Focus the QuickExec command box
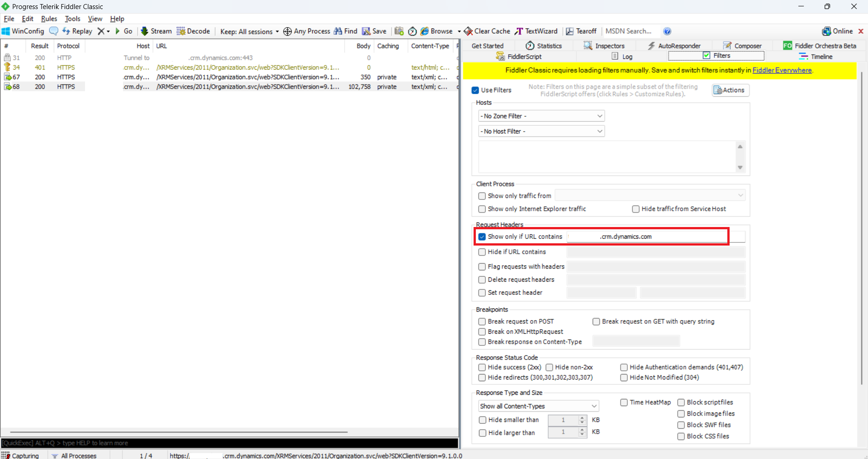Image resolution: width=868 pixels, height=459 pixels. pyautogui.click(x=229, y=443)
